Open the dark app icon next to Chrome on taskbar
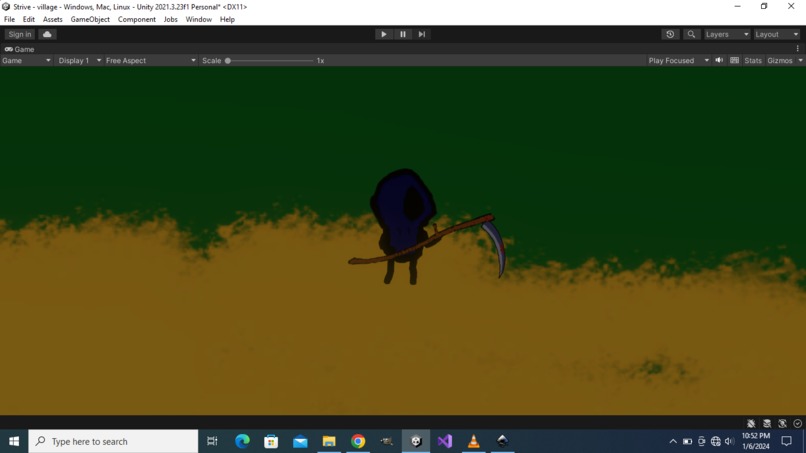806x453 pixels. click(x=387, y=441)
